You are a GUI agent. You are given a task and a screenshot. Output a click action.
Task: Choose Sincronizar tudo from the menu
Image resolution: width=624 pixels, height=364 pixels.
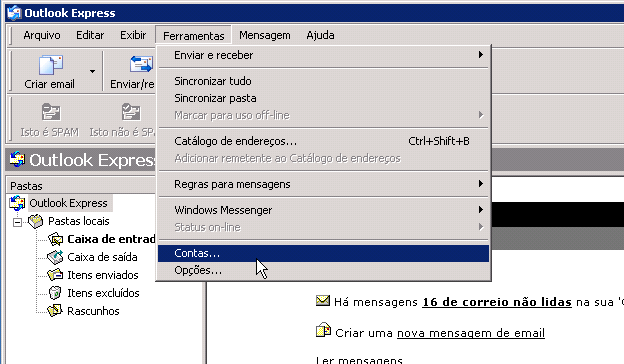tap(323, 81)
